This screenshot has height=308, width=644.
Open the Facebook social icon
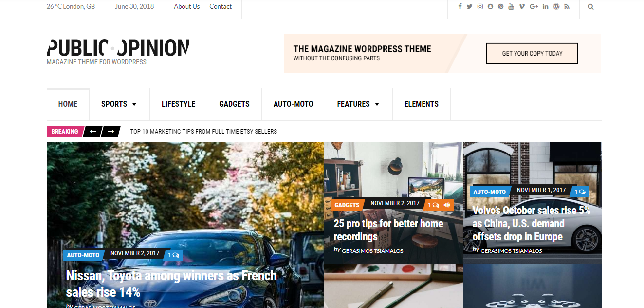click(x=460, y=6)
